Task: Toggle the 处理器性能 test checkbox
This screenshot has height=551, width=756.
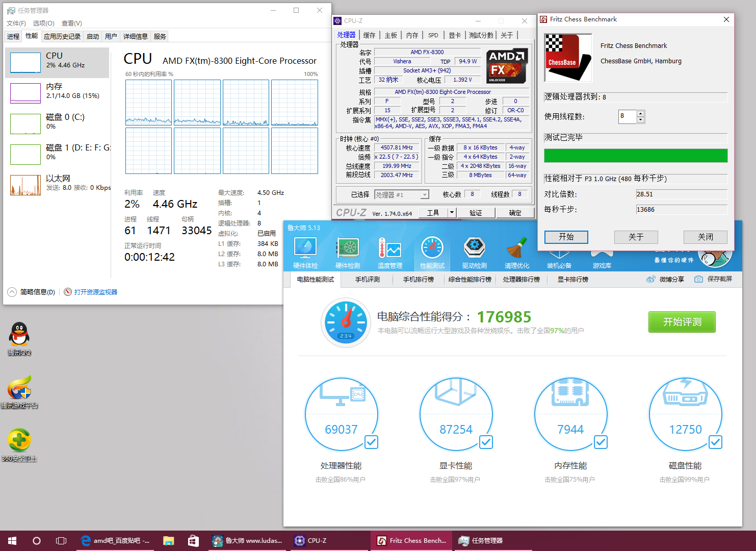Action: click(x=372, y=442)
